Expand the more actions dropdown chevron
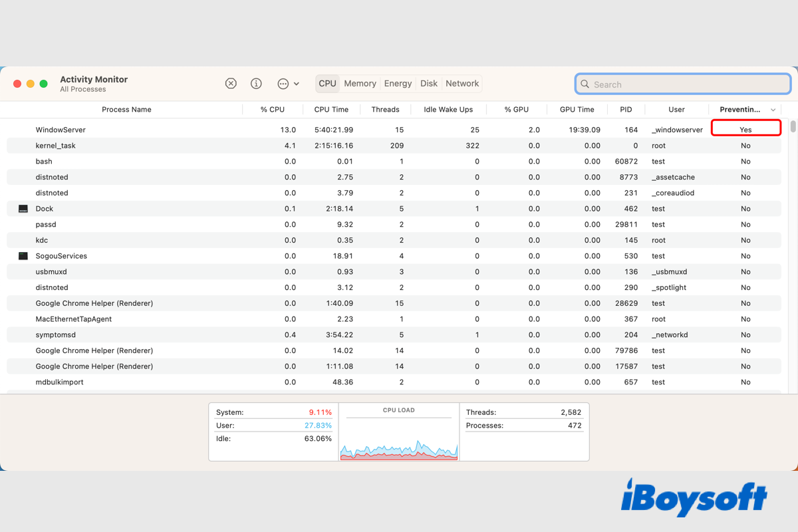The width and height of the screenshot is (798, 532). 297,84
